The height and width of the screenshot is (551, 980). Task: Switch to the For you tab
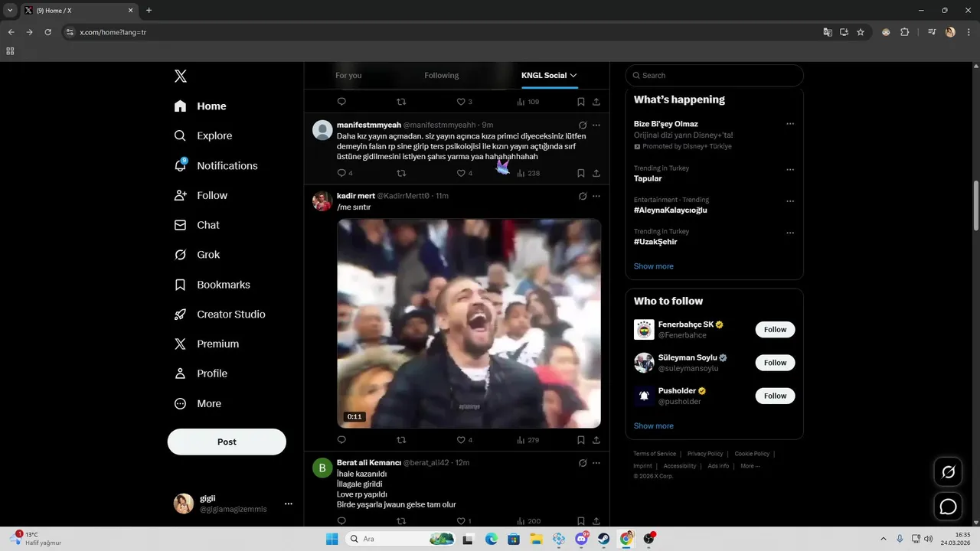348,75
